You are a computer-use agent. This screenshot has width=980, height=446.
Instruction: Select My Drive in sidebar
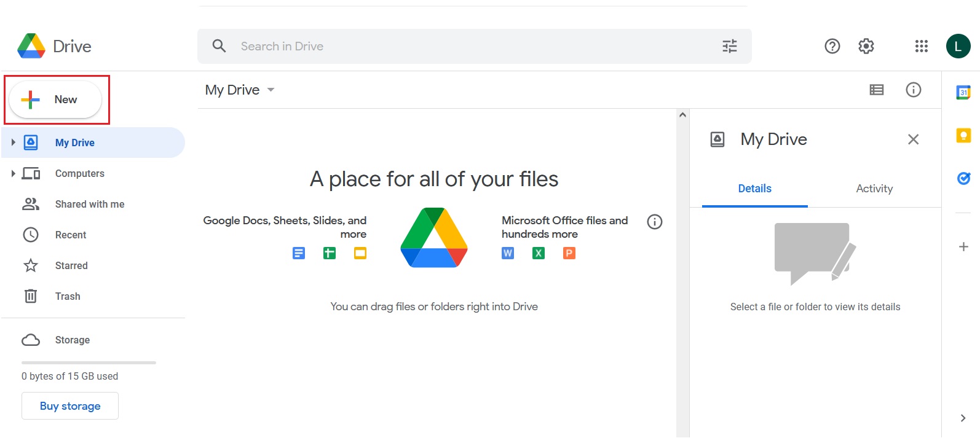[93, 143]
